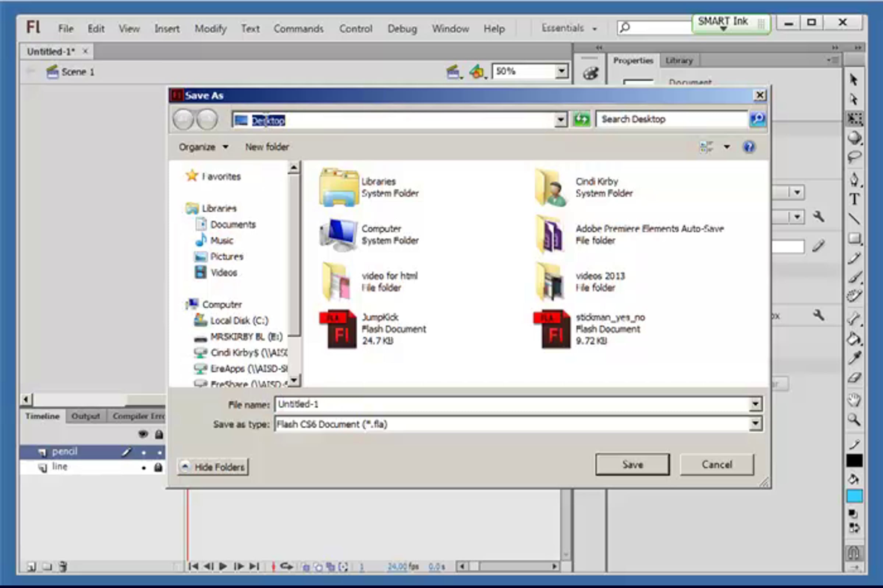Select the Text tool in toolbar

[854, 199]
